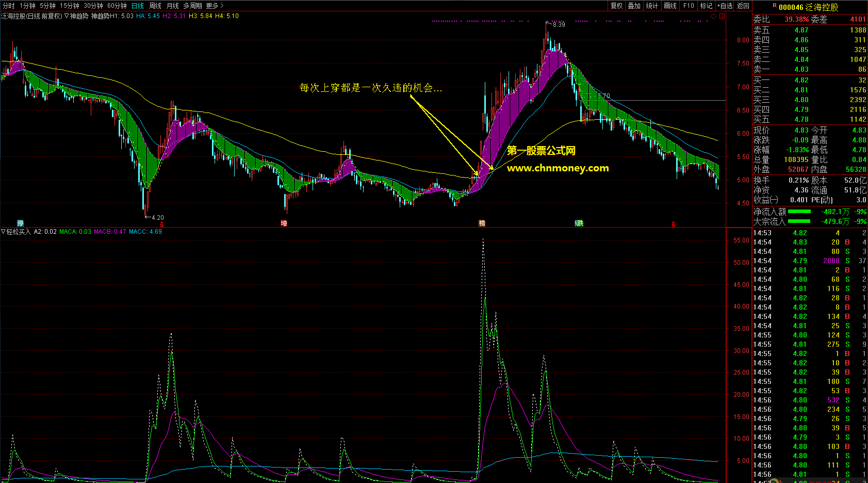
Task: Click the 返回 back button
Action: [743, 6]
